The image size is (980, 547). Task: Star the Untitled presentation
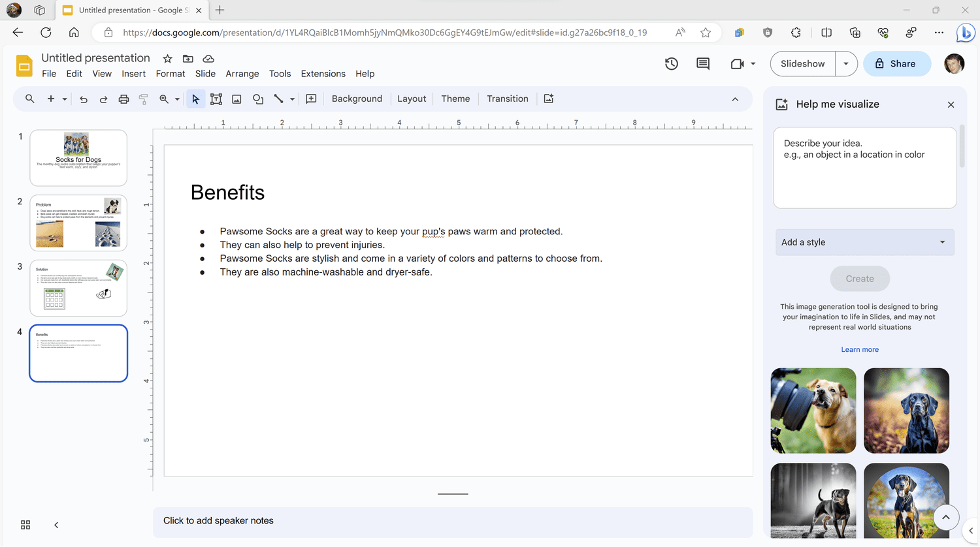(167, 59)
